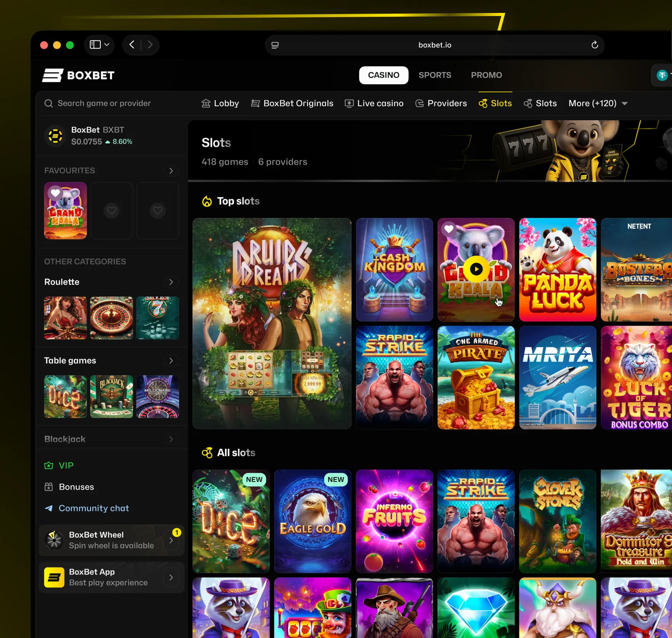
Task: Reload the boxbet.io page
Action: [594, 45]
